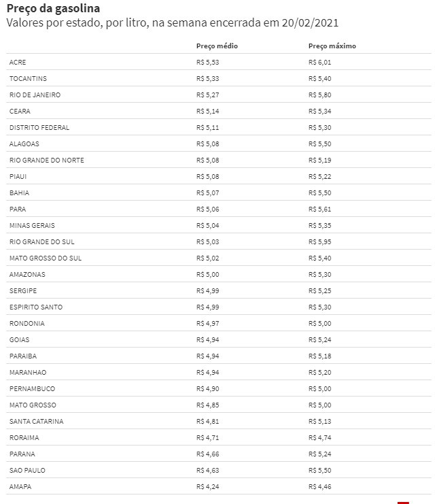Select MINAS GERAIS in the list
The height and width of the screenshot is (504, 437).
(x=32, y=226)
